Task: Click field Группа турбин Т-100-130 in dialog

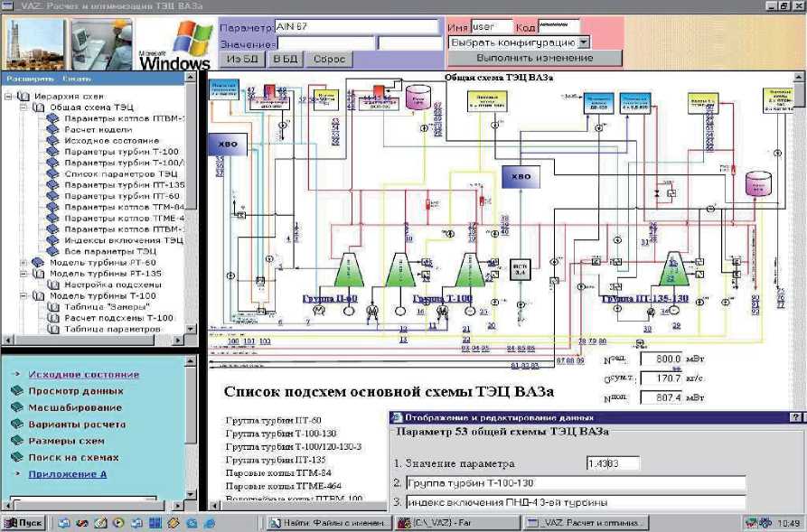Action: tap(576, 482)
